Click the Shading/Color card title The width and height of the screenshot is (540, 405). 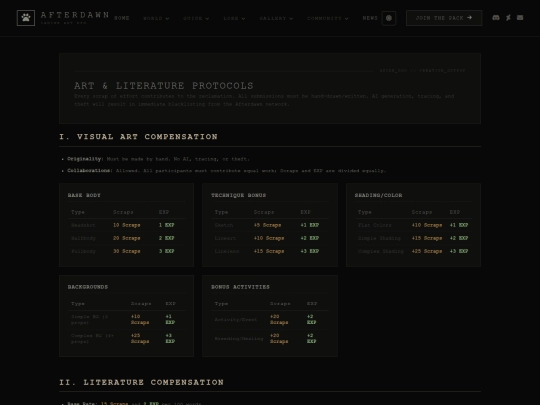tap(378, 195)
